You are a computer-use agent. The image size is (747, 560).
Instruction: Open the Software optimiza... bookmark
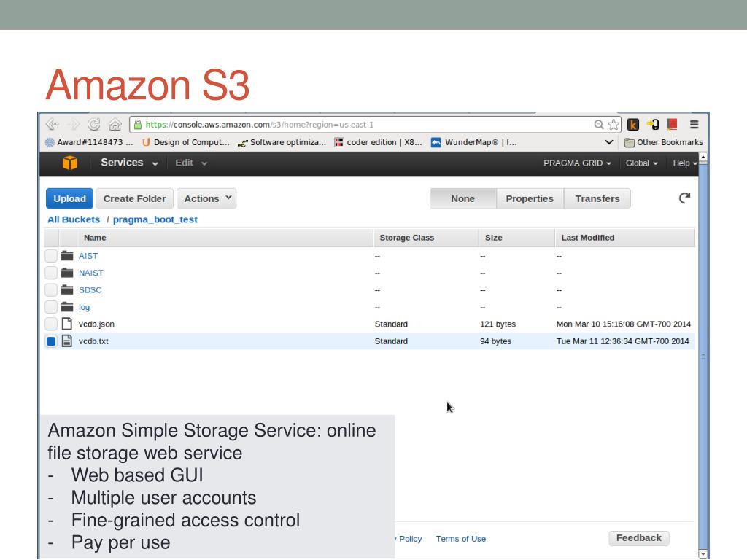pyautogui.click(x=282, y=142)
